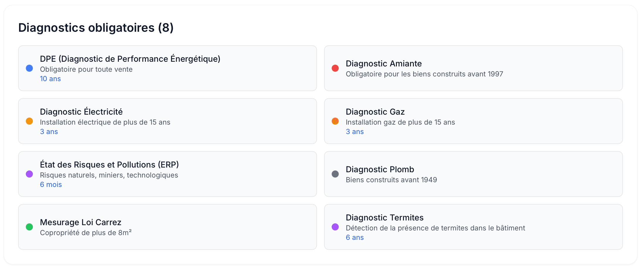Open the État des Risques et Pollutions card
This screenshot has height=271, width=644.
click(x=167, y=174)
